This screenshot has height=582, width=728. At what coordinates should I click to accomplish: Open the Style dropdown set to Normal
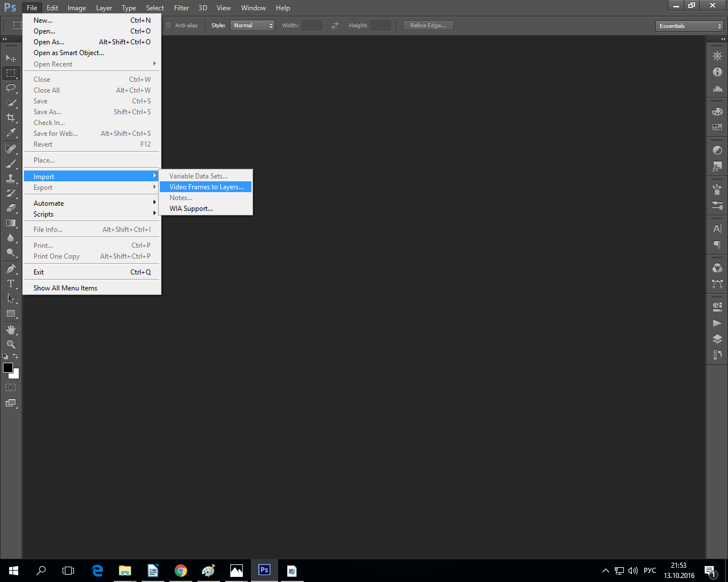click(253, 26)
